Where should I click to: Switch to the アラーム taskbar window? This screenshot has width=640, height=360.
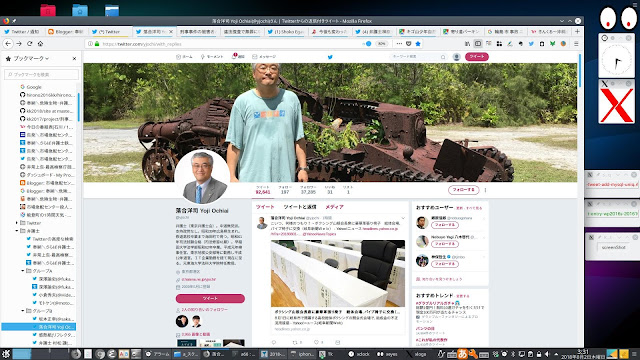[x=158, y=354]
